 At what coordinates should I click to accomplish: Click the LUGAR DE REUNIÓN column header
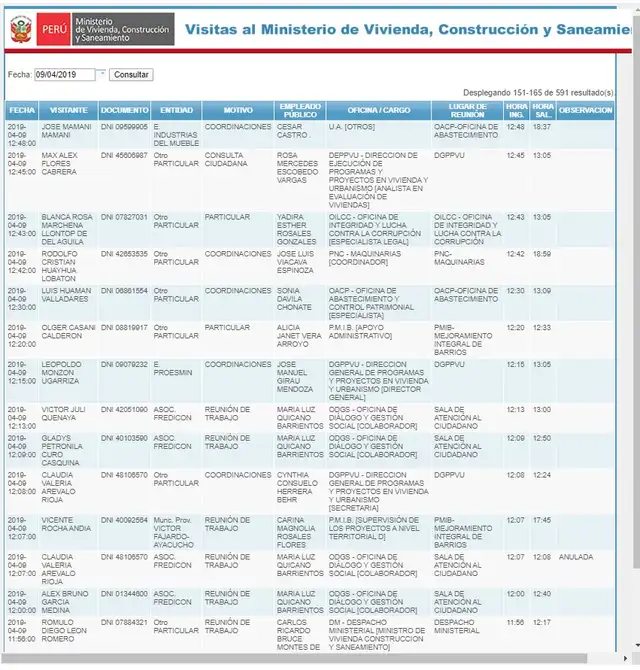467,110
